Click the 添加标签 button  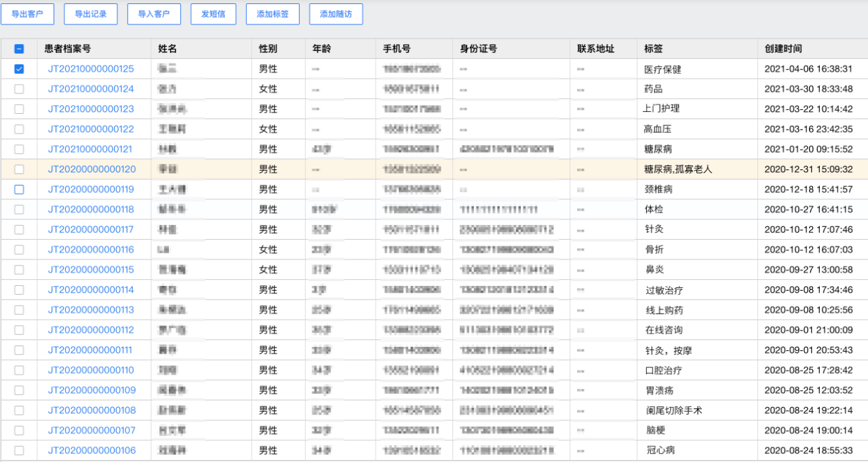(273, 14)
